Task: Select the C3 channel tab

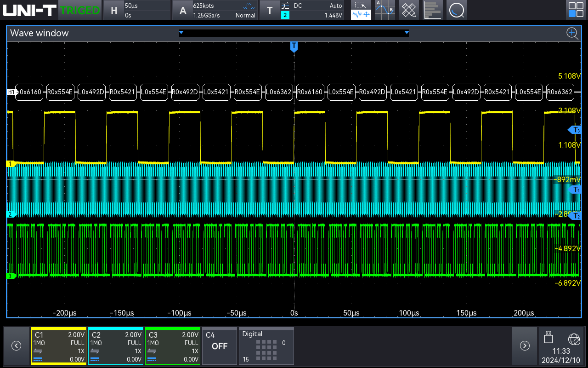Action: tap(173, 346)
